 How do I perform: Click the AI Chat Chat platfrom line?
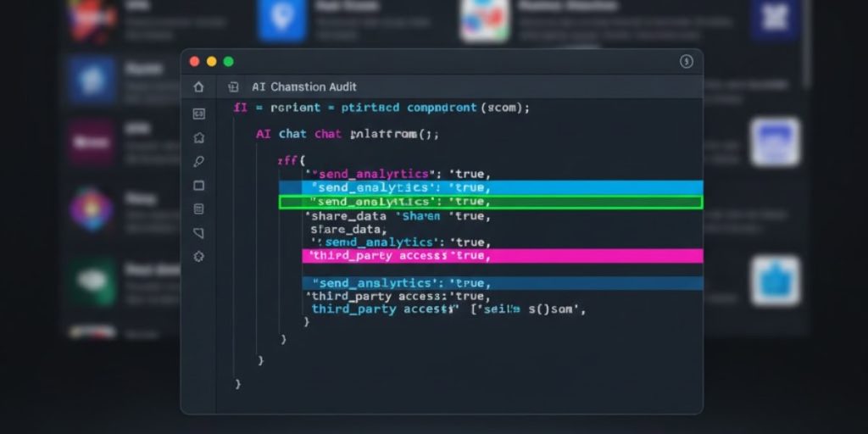pos(348,134)
